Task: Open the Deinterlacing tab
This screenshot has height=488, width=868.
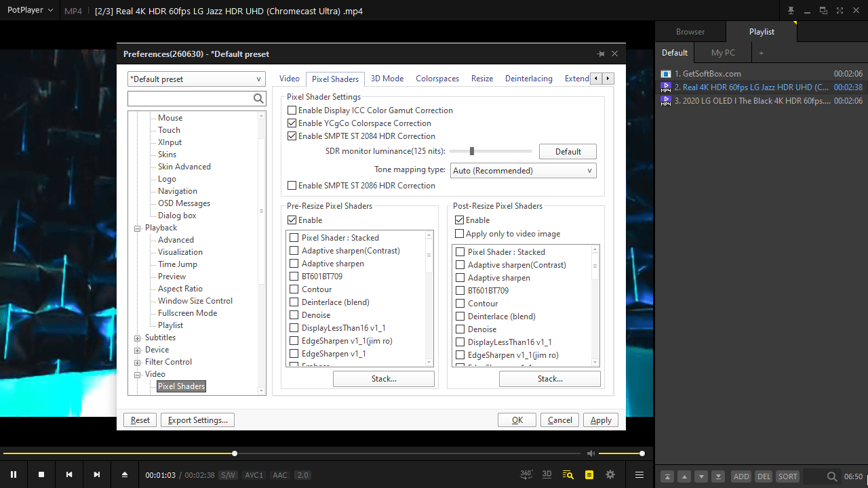Action: tap(529, 79)
